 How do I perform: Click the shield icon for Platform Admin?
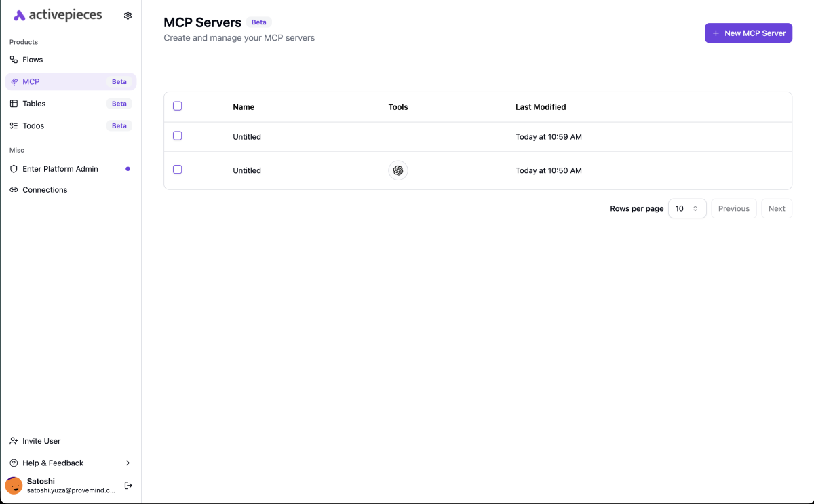(14, 169)
